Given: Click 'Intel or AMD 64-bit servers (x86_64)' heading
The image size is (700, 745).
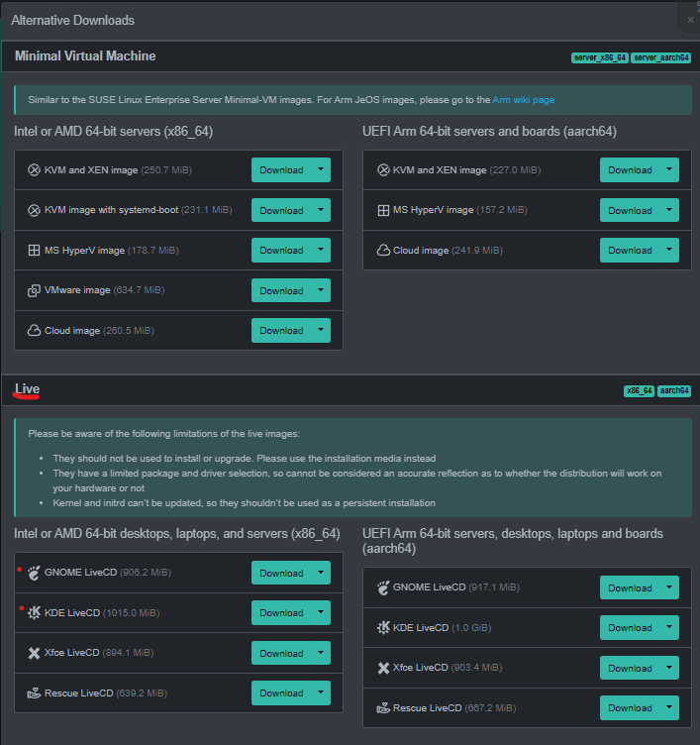Looking at the screenshot, I should click(113, 131).
